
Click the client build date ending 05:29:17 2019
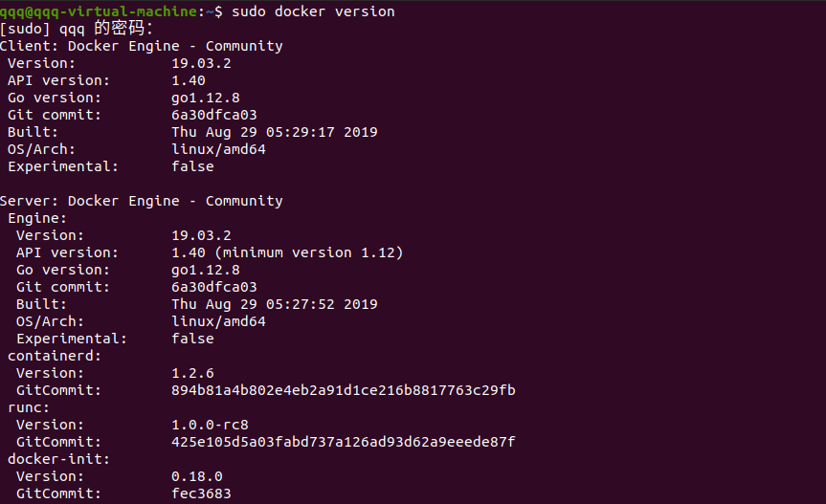click(x=275, y=132)
